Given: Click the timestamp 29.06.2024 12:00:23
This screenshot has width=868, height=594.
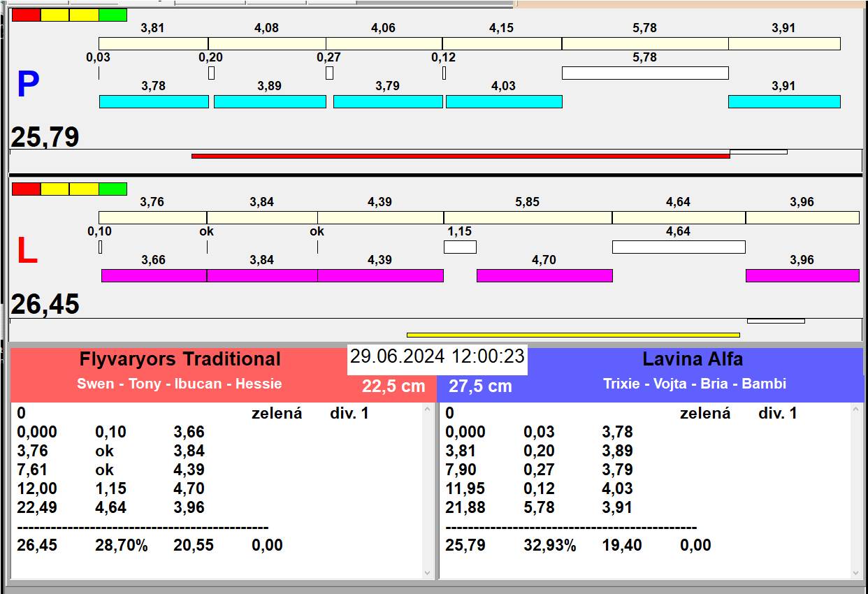Looking at the screenshot, I should click(437, 356).
